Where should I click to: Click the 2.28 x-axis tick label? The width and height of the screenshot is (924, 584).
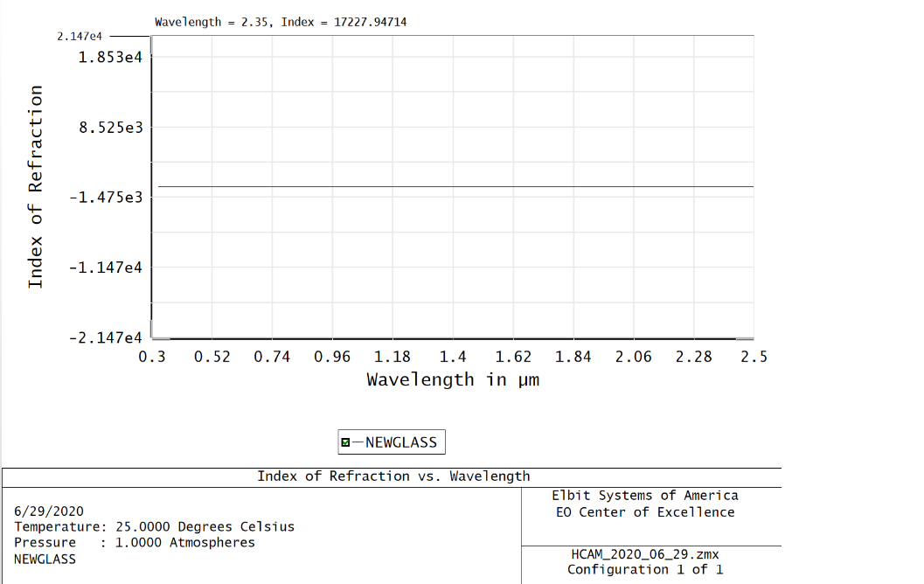pos(693,357)
